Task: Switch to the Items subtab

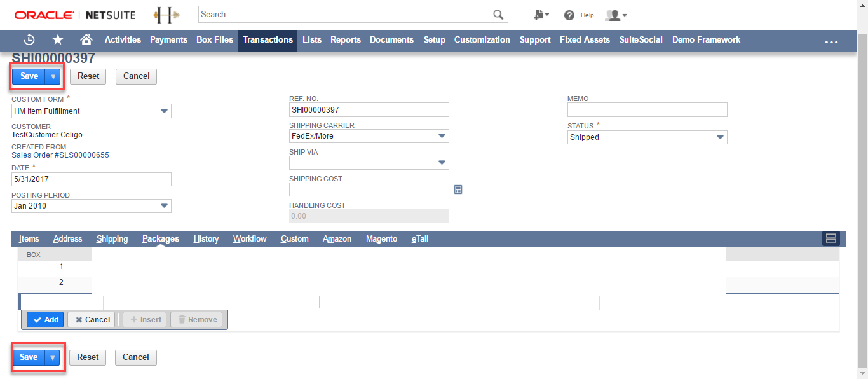Action: 29,239
